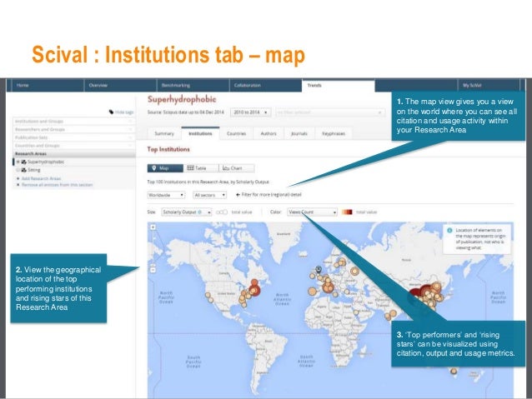The height and width of the screenshot is (399, 532).
Task: Click the blue pin marker over the UK
Action: pos(319,270)
